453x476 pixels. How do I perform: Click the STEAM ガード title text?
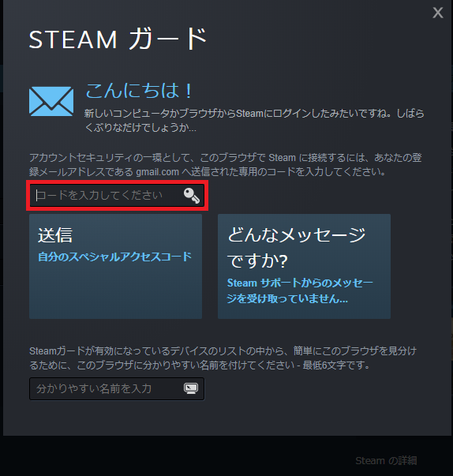coord(118,39)
